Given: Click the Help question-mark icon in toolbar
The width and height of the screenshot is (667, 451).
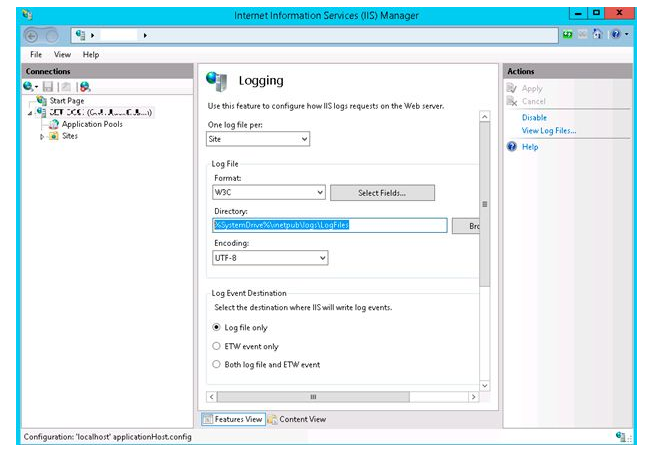Looking at the screenshot, I should click(x=616, y=34).
